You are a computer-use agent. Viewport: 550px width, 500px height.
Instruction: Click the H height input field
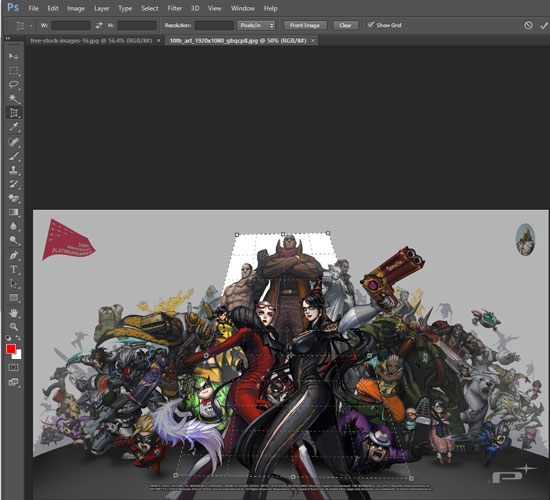coord(137,25)
